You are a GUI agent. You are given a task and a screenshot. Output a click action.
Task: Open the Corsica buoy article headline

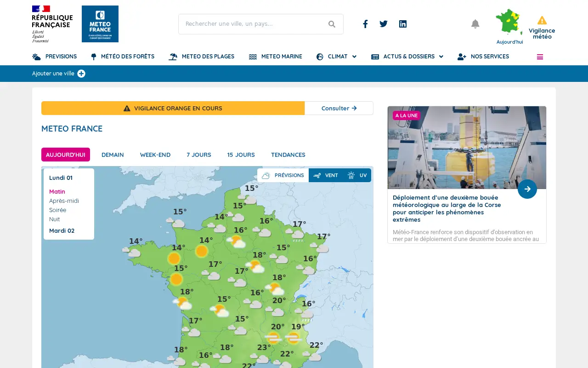pyautogui.click(x=447, y=208)
